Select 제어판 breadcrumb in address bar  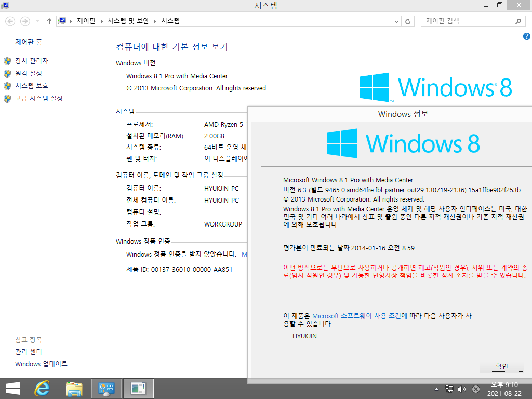(86, 21)
